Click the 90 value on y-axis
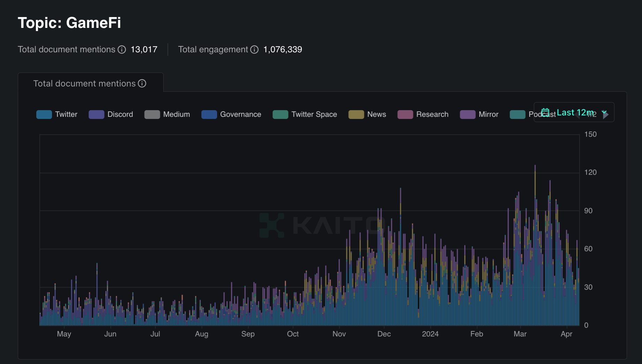Screen dimensions: 642x364 point(588,211)
